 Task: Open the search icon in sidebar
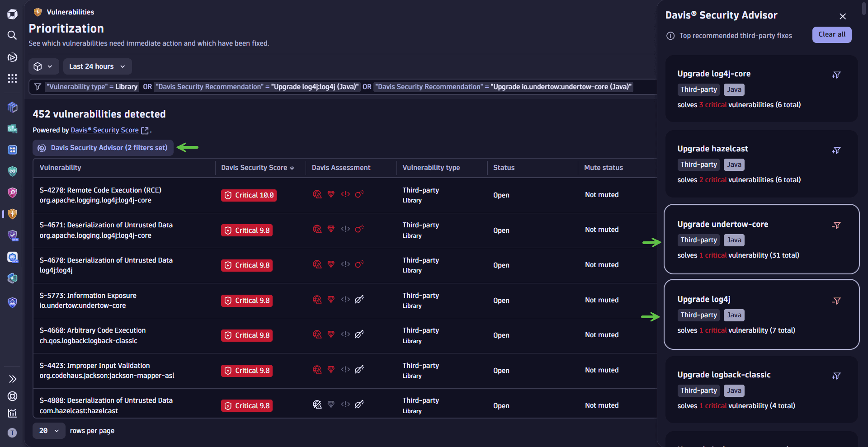coord(12,35)
